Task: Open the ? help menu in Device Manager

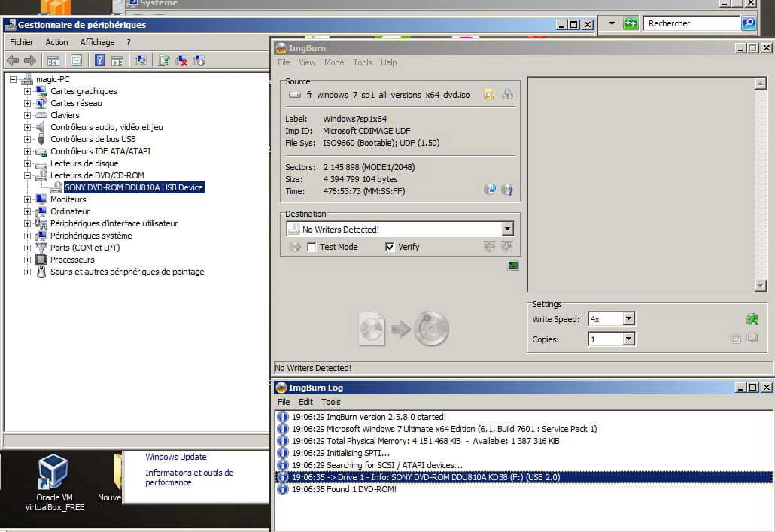Action: click(x=129, y=42)
